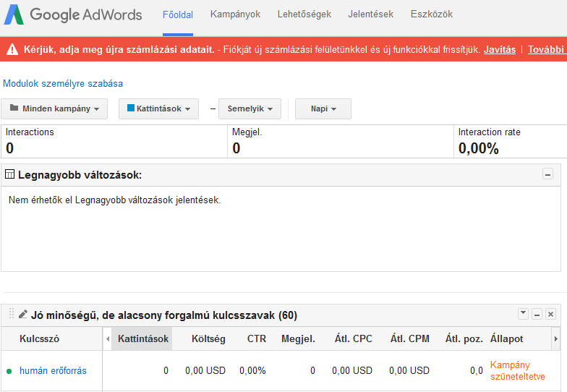Open the humán erőforrás keyword link
Viewport: 567px width, 392px height.
click(x=53, y=370)
